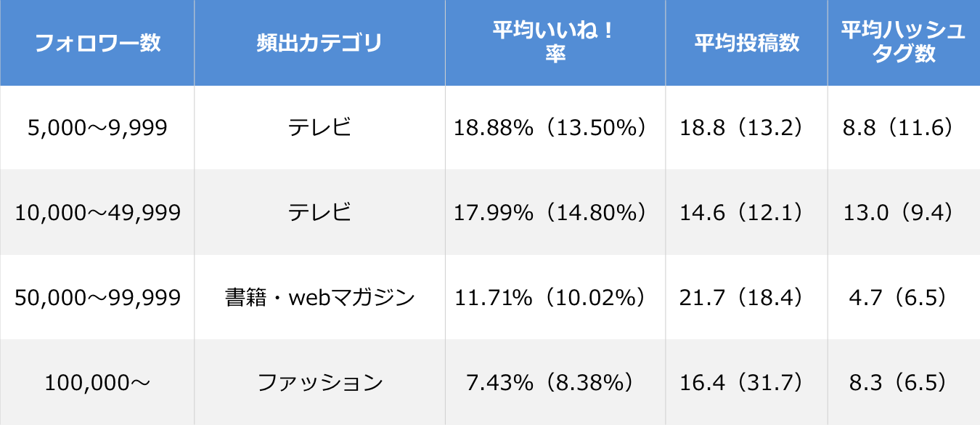The image size is (980, 425).
Task: Click the 14.6（12.1） post count cell
Action: [x=746, y=213]
